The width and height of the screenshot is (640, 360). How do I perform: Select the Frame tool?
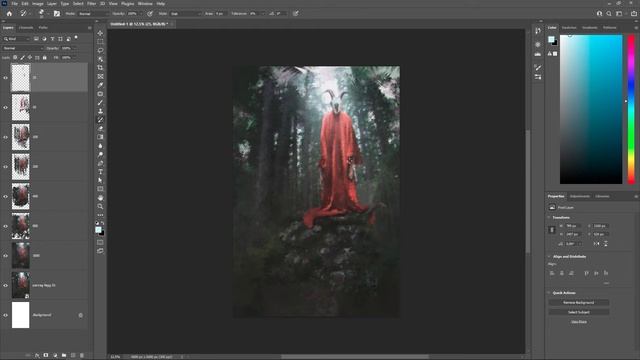100,76
